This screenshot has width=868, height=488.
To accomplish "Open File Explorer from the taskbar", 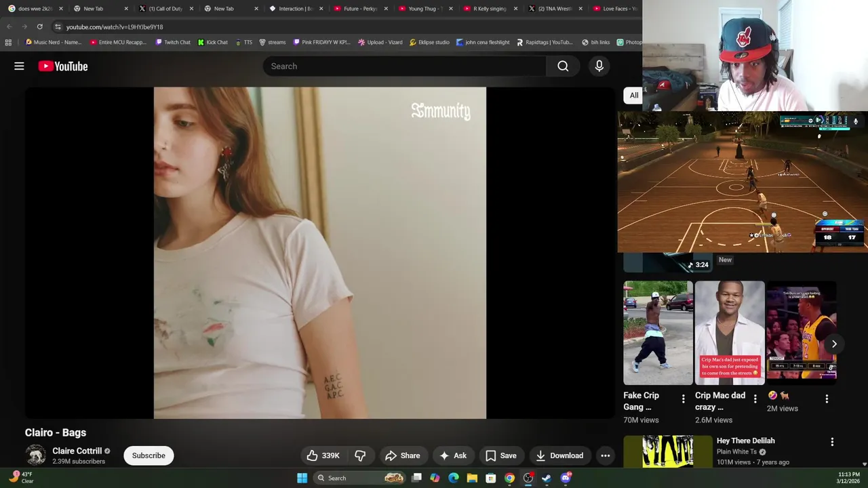I will click(x=472, y=478).
